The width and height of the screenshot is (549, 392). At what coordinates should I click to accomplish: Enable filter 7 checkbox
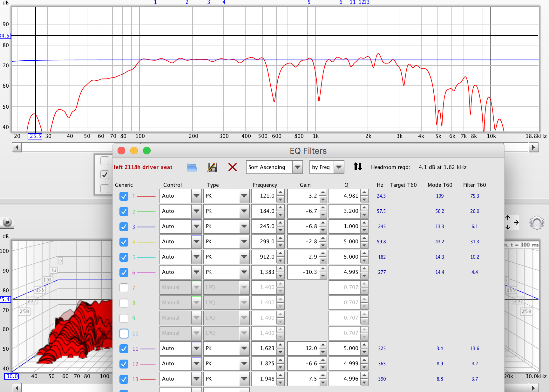click(x=124, y=288)
